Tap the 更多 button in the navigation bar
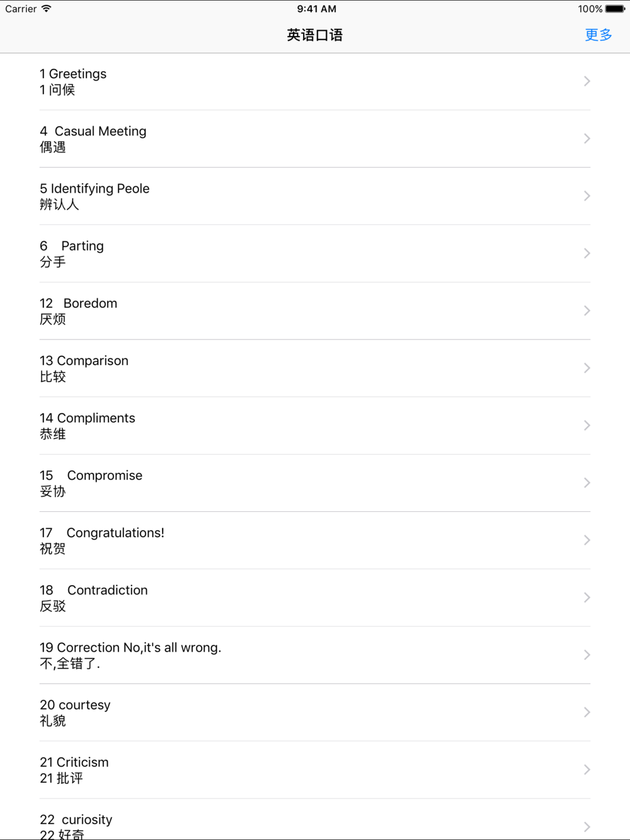630x840 pixels. [598, 35]
